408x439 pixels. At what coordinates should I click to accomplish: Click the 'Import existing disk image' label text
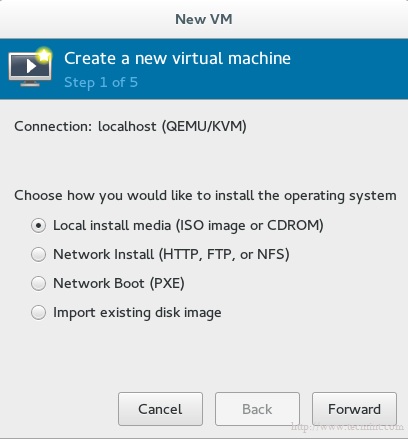(137, 313)
